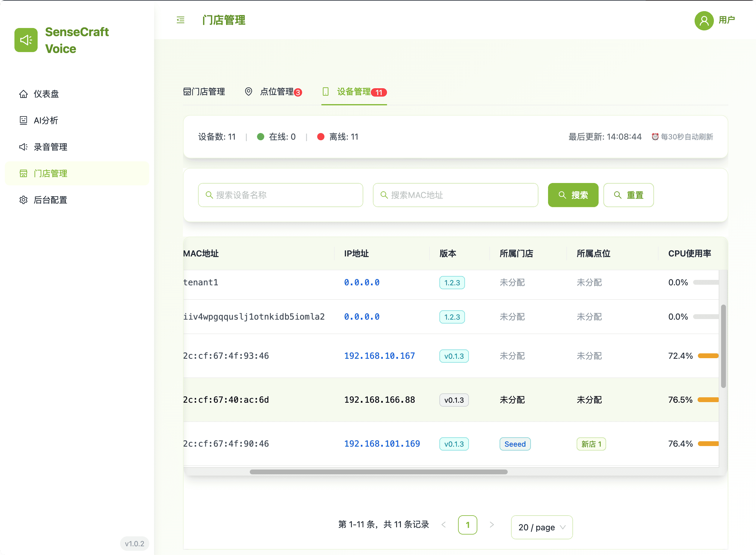Go to 后台配置 settings page
This screenshot has width=756, height=555.
(x=50, y=200)
